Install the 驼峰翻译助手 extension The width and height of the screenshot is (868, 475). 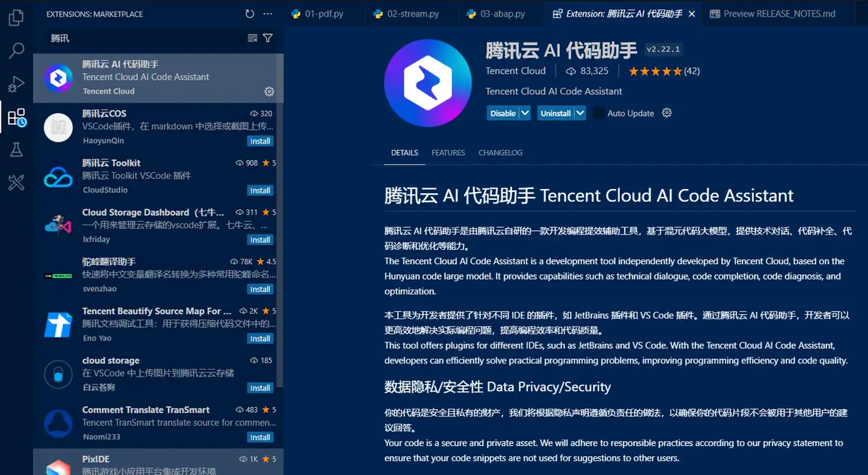(x=260, y=289)
